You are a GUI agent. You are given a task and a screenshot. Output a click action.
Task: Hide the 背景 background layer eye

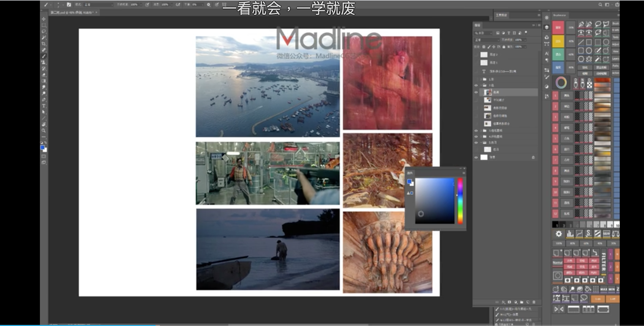tap(476, 158)
